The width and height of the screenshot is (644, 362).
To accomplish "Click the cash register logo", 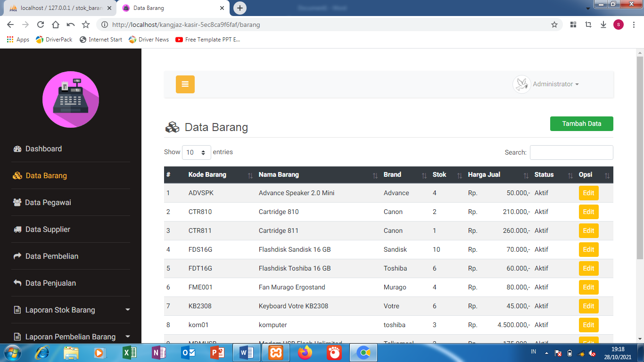I will pyautogui.click(x=71, y=99).
